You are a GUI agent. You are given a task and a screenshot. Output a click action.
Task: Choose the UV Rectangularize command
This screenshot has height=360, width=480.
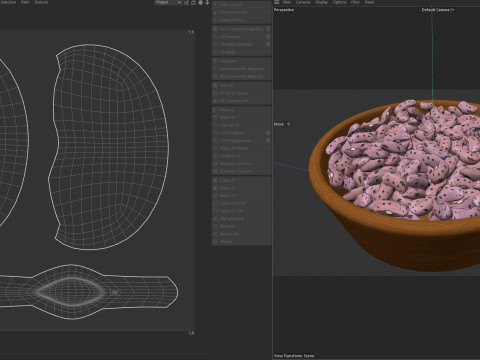point(239,140)
